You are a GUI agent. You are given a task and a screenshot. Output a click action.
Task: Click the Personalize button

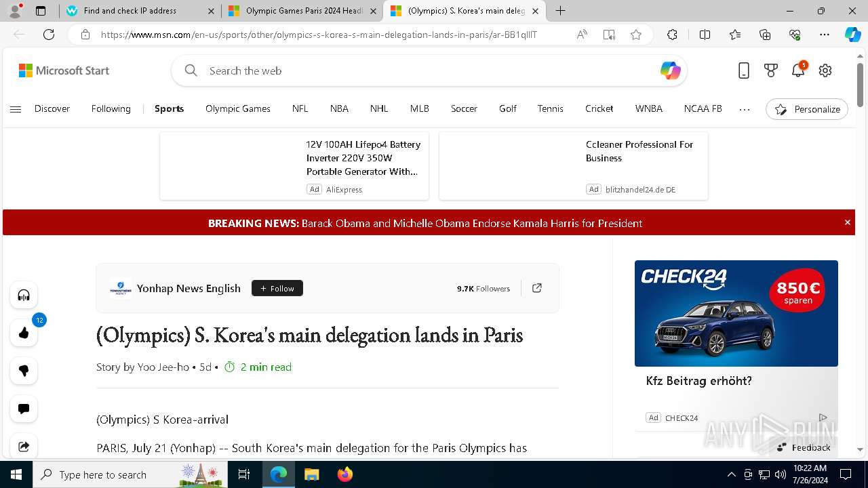point(807,109)
